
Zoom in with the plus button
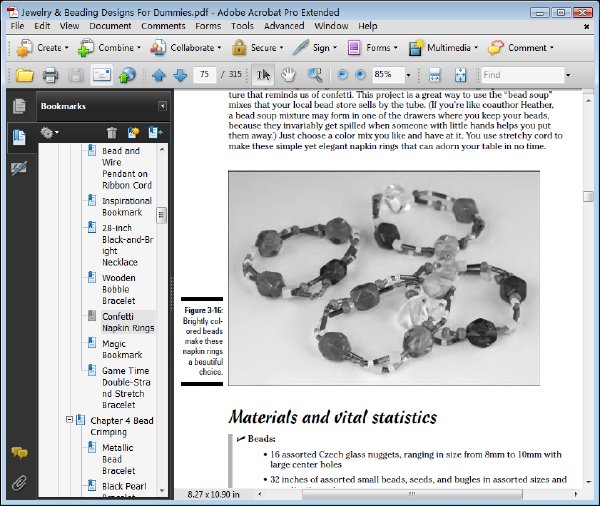point(360,75)
